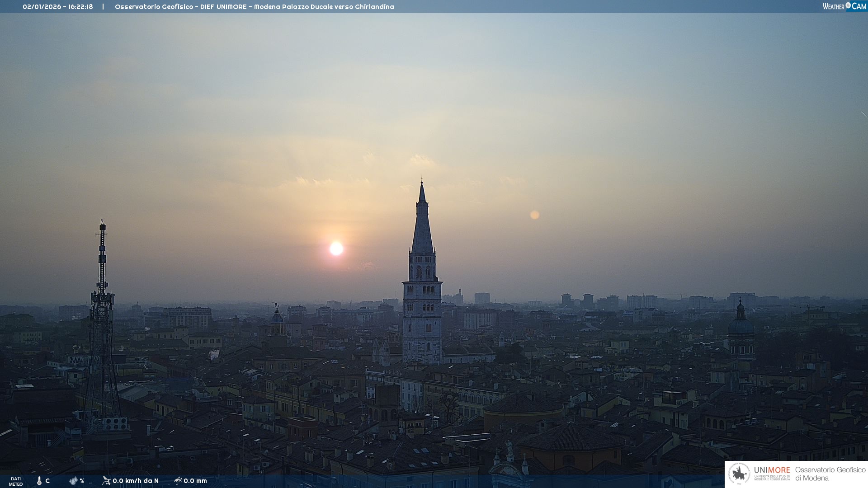
Task: Click the humidity percent sign
Action: 82,481
